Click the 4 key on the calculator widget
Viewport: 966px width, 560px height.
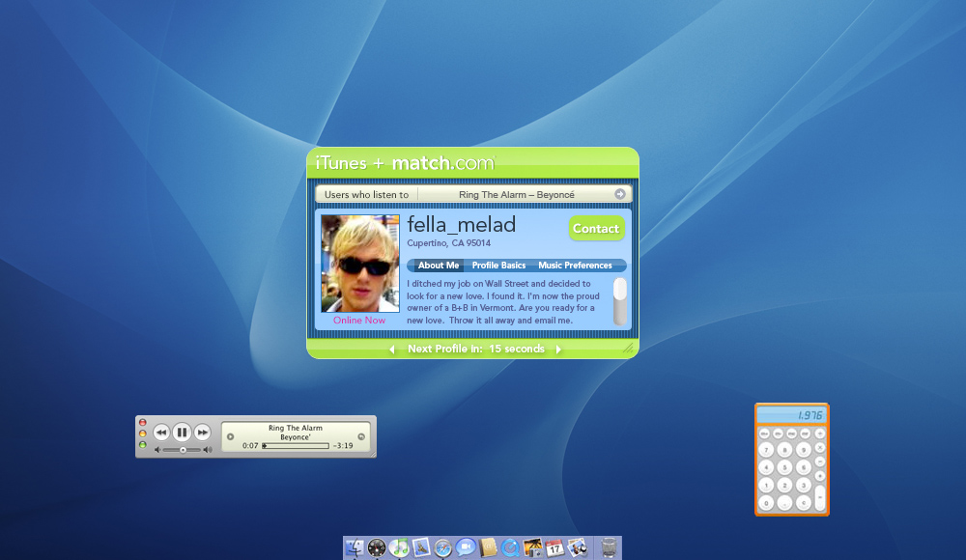pos(766,467)
